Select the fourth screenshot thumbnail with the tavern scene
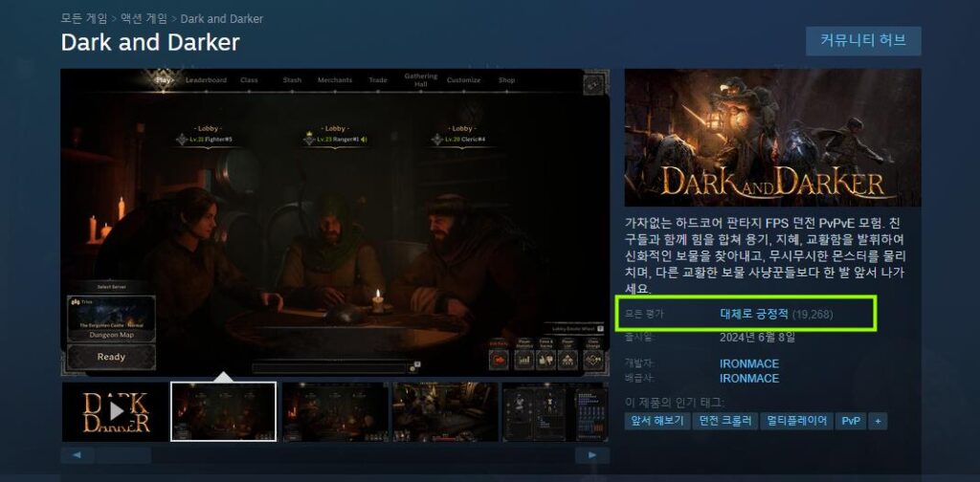Screen dimensions: 980x482 tap(445, 411)
